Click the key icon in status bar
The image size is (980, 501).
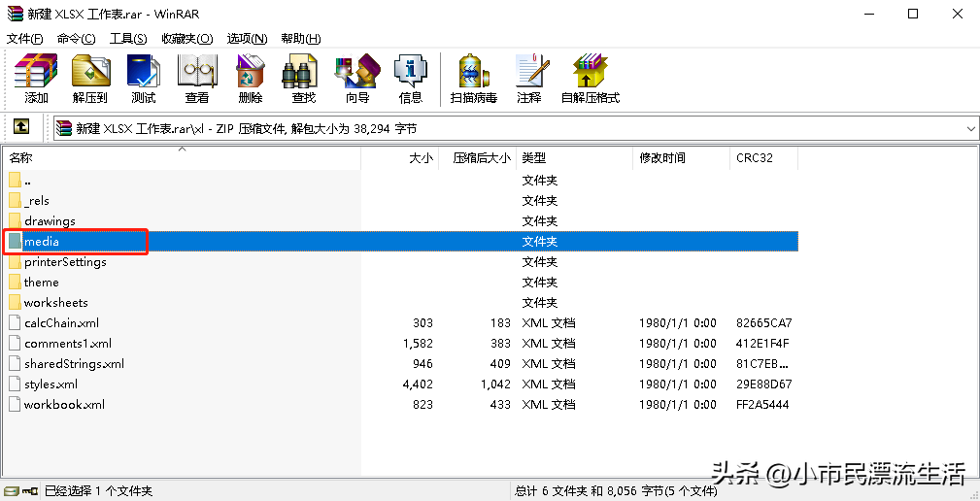30,491
